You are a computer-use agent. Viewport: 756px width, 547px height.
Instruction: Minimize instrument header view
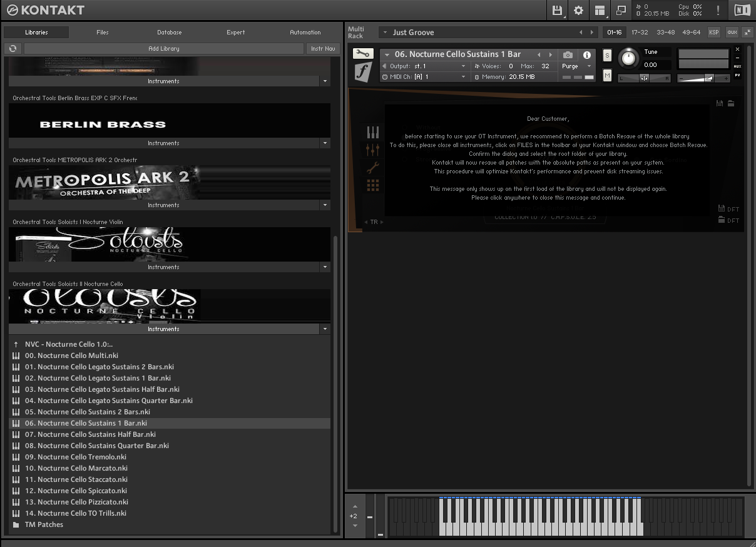pos(737,58)
